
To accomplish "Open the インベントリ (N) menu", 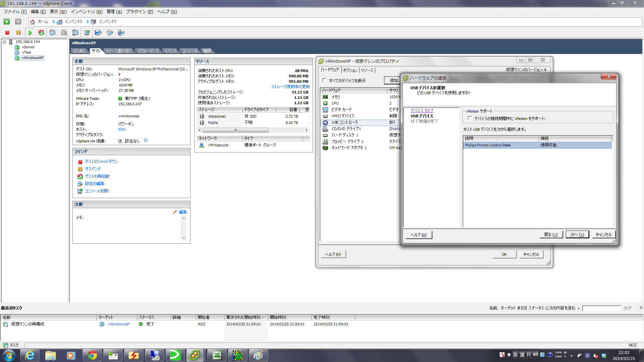I will click(x=86, y=12).
